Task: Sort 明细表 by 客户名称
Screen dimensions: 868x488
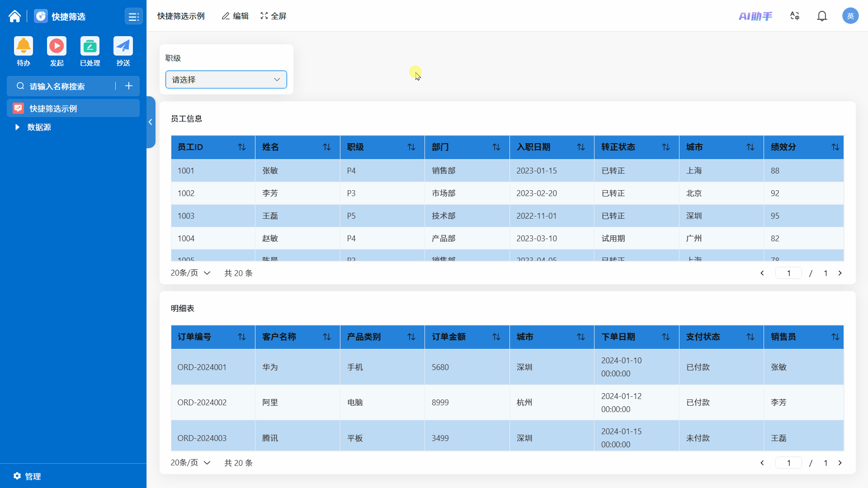Action: tap(327, 337)
